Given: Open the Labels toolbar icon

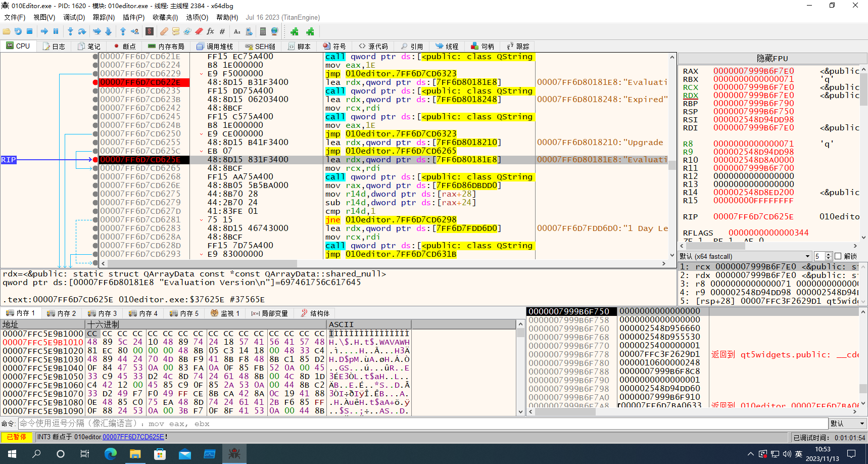Looking at the screenshot, I should click(x=187, y=31).
